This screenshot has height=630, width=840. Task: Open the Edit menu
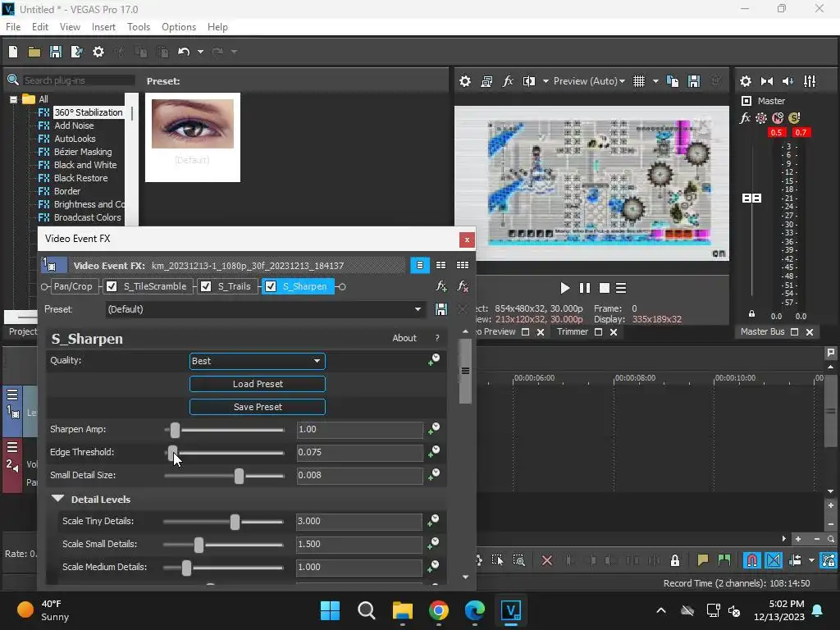coord(40,27)
